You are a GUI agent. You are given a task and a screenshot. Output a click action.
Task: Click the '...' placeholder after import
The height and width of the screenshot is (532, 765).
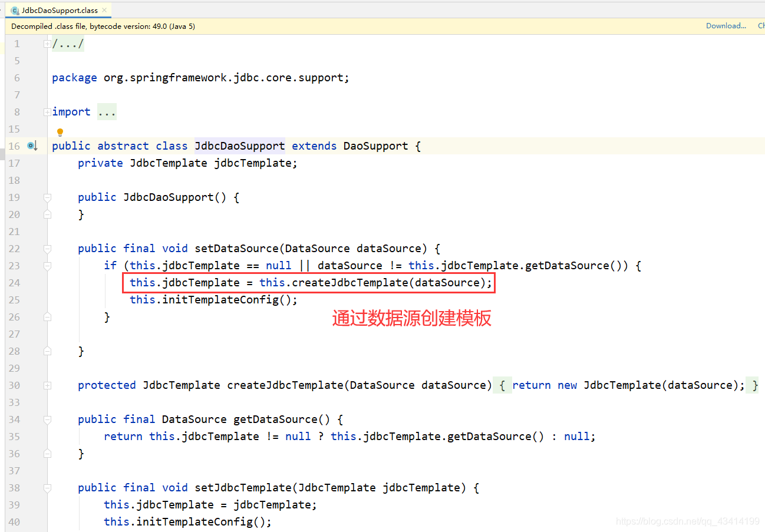point(107,112)
